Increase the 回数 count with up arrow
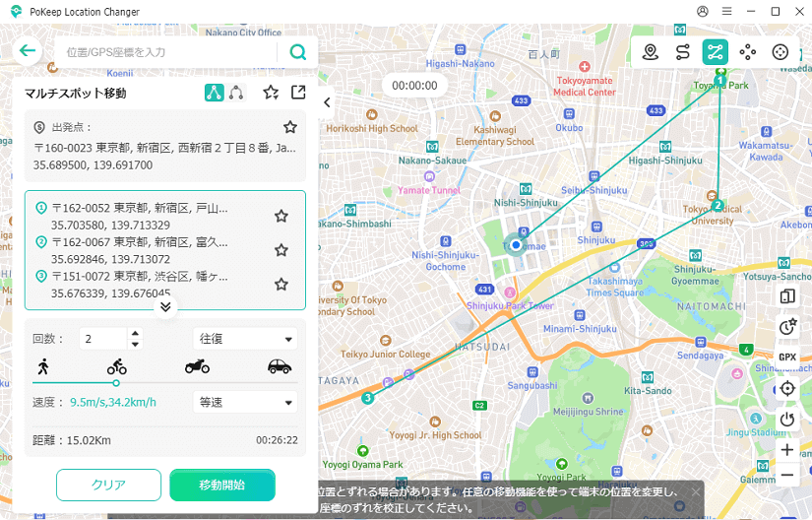The width and height of the screenshot is (812, 520). click(135, 333)
